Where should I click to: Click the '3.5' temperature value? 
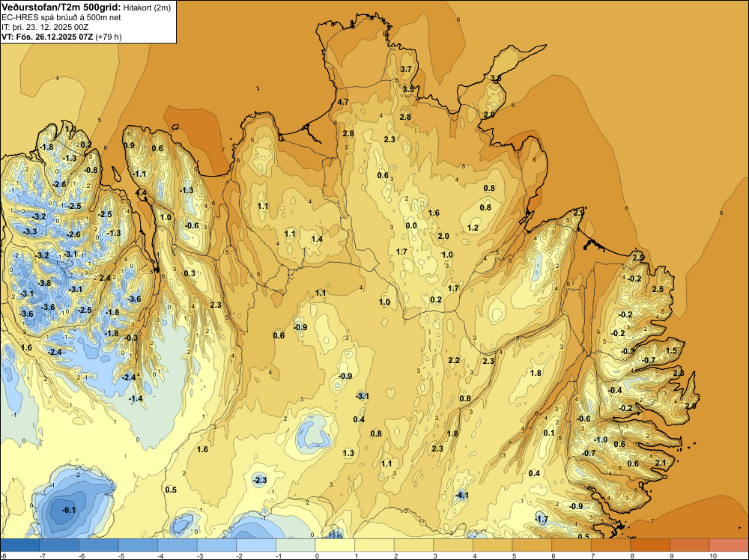[408, 89]
